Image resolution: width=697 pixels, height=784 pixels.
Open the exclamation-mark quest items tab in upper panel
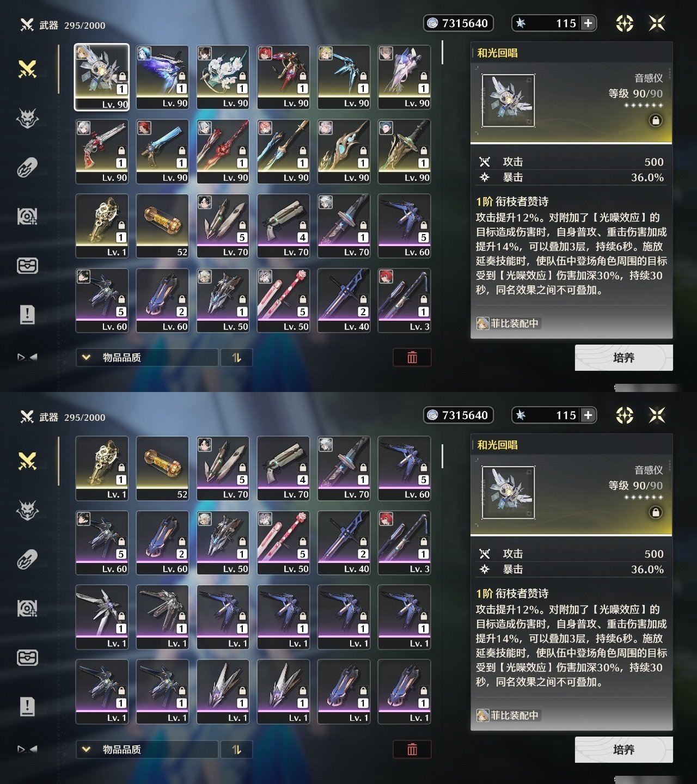[x=27, y=315]
